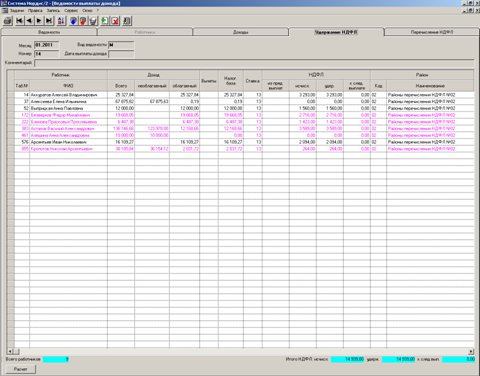This screenshot has height=376, width=480.
Task: Click the Расчет button
Action: coord(21,369)
